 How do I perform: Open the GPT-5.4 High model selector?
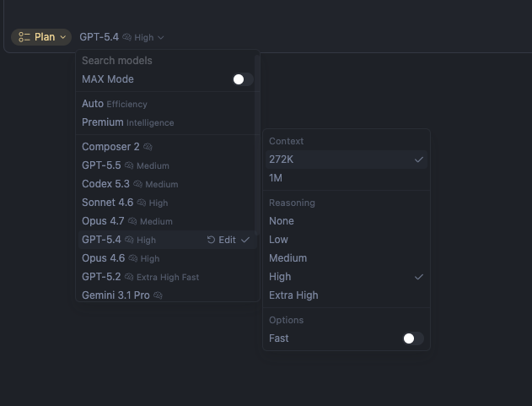121,37
